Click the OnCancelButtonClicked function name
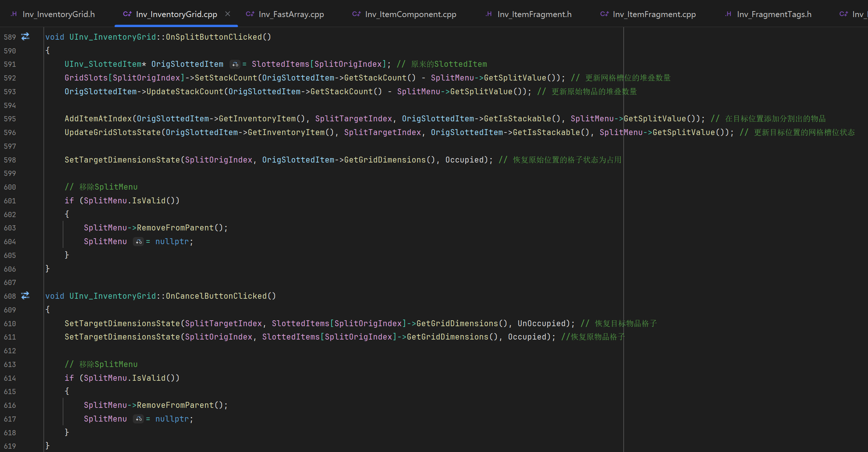This screenshot has height=452, width=868. (216, 296)
